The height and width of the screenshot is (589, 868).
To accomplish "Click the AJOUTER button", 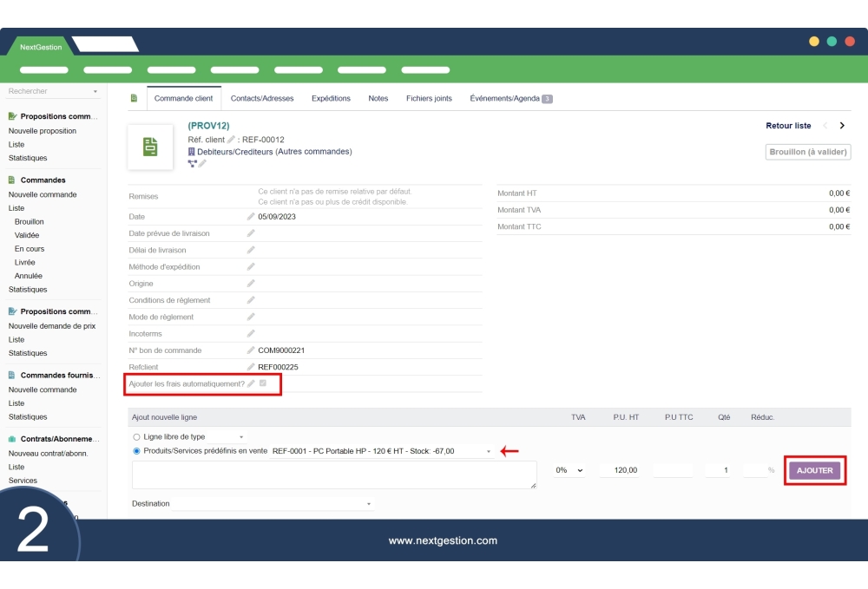I will click(814, 470).
